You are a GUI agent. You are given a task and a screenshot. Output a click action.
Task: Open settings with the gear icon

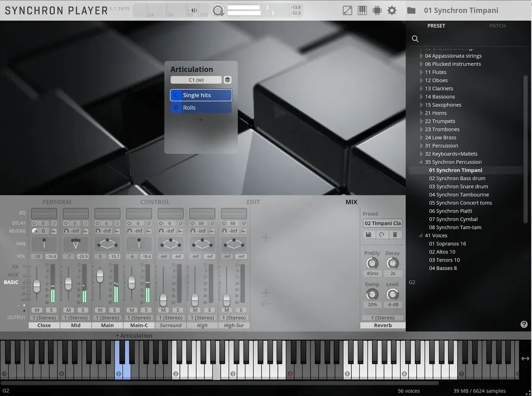coord(392,10)
